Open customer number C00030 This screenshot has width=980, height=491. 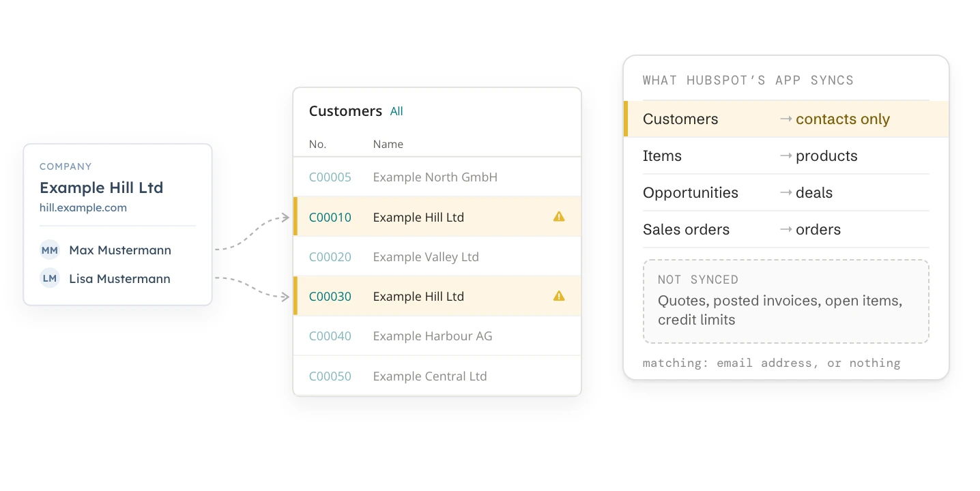pos(330,297)
